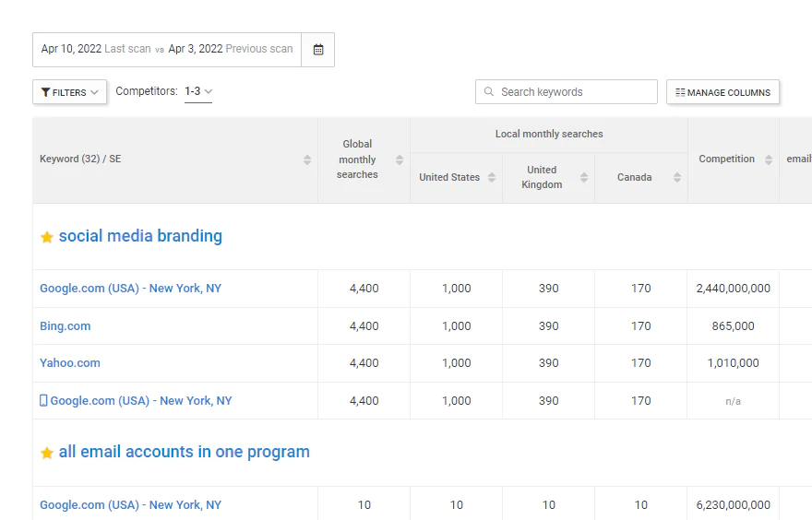Sort the Competition column

click(769, 160)
